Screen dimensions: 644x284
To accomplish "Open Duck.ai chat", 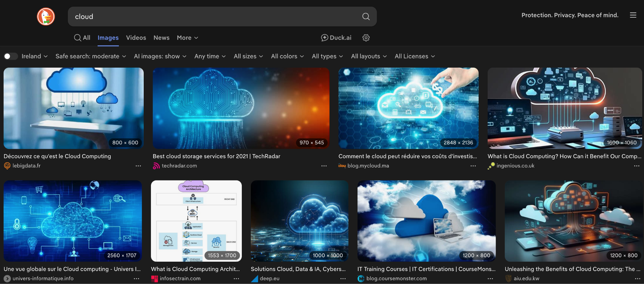I will pos(336,38).
